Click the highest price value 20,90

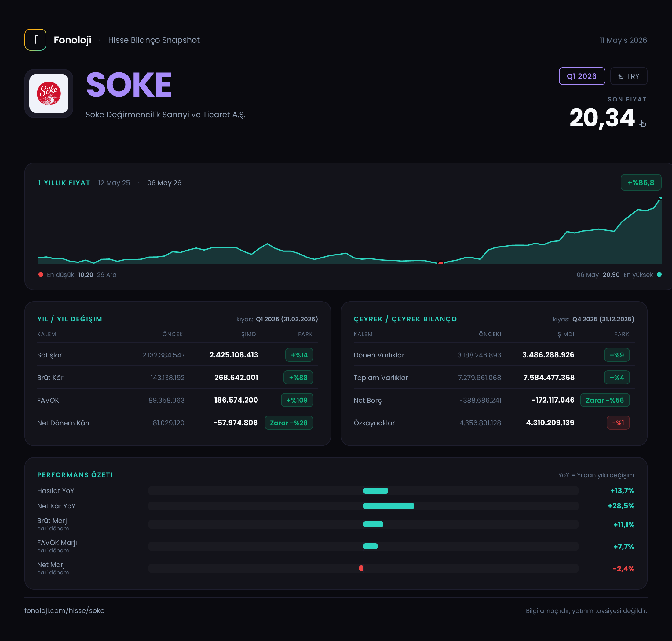click(x=611, y=274)
